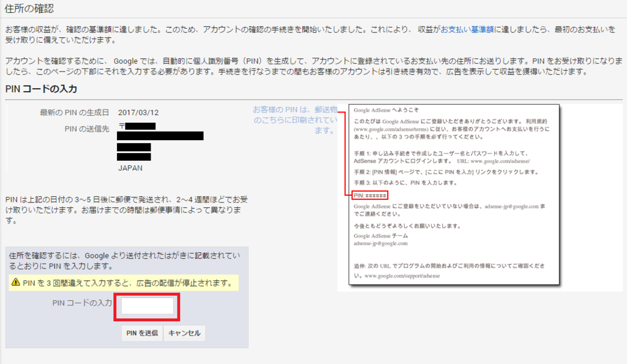Select the PIN generation date 2017/03/12
The image size is (627, 364).
[x=138, y=113]
